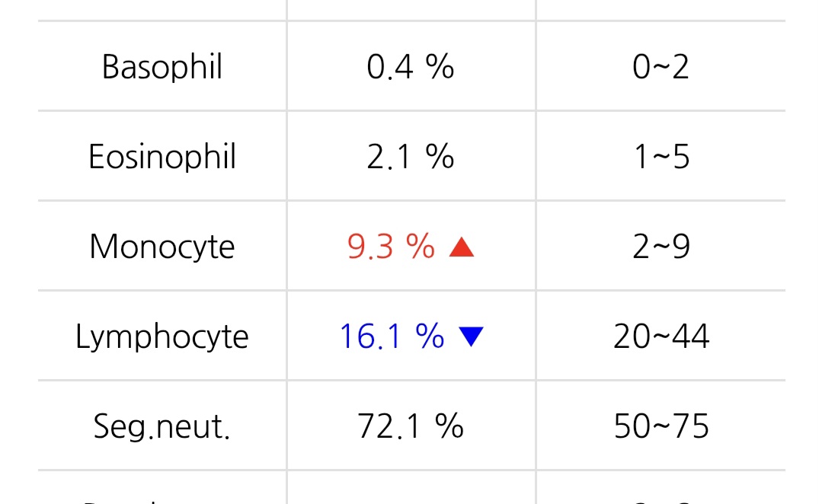Click the Seg.neut. result 72.1 %
Viewport: 822px width, 504px height.
click(x=410, y=426)
